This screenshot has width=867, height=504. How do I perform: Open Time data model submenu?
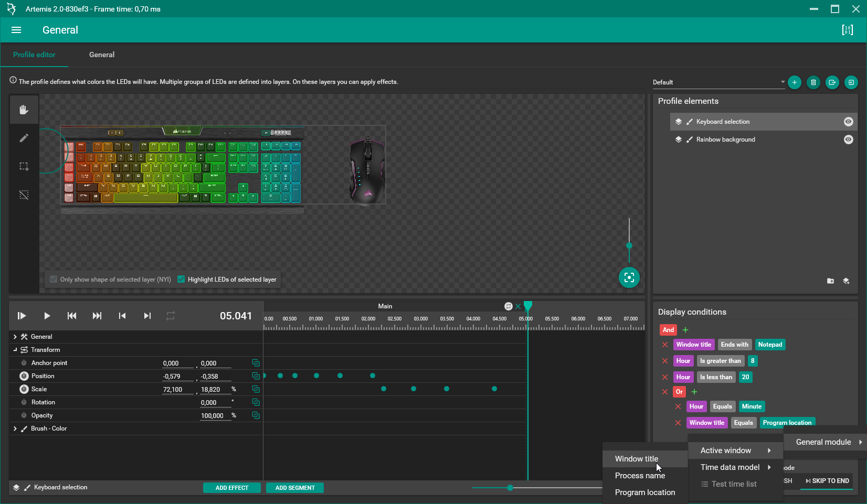click(735, 467)
